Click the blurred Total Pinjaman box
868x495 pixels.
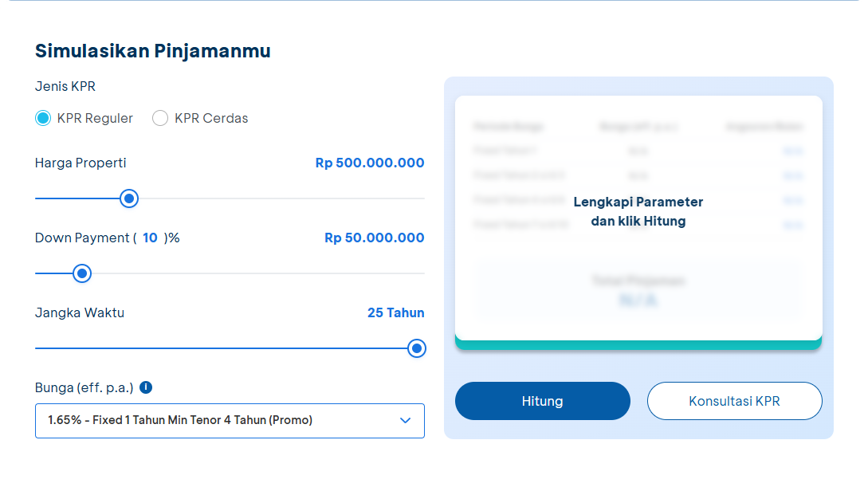638,291
